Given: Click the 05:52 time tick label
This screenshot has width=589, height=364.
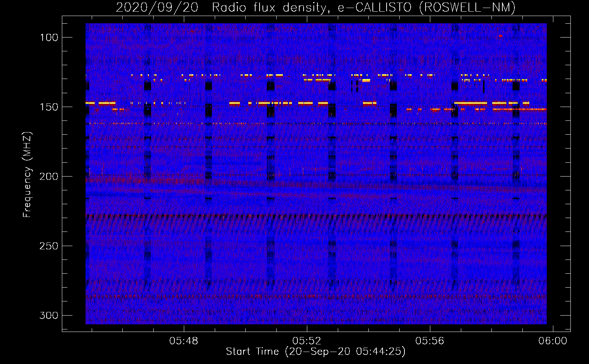Looking at the screenshot, I should tap(307, 341).
